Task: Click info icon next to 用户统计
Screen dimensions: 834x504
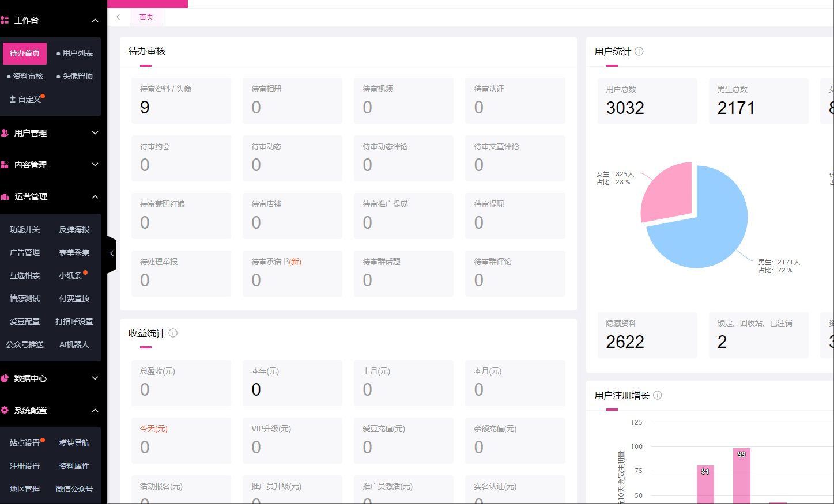Action: coord(639,51)
